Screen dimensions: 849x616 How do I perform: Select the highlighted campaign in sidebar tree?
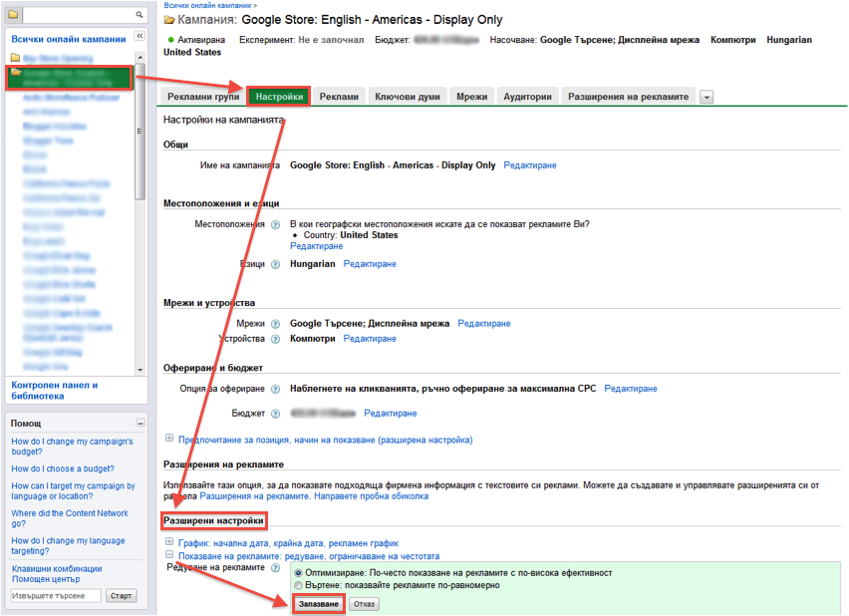click(69, 78)
